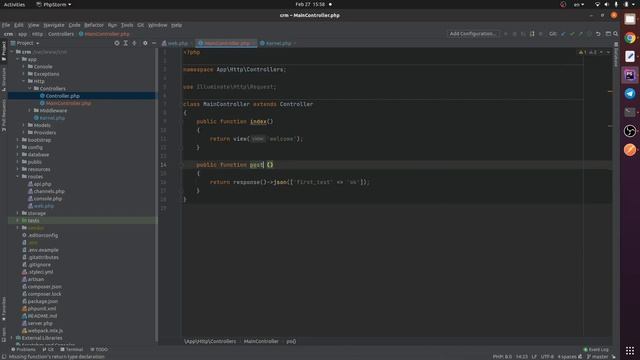
Task: Click the master Git branch widget
Action: coord(597,357)
